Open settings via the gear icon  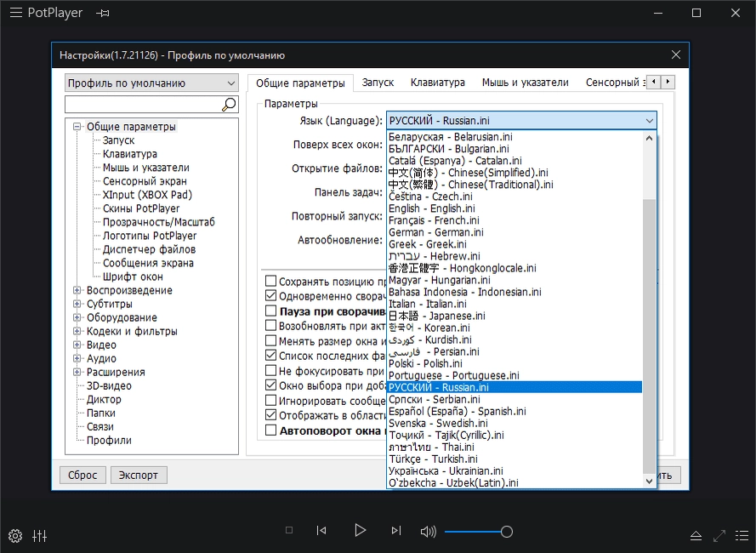(15, 536)
